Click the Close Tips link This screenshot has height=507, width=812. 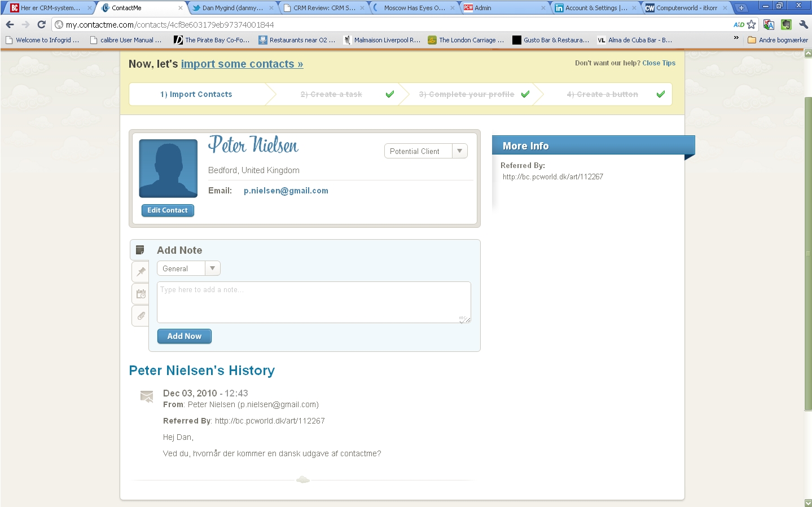pyautogui.click(x=659, y=63)
